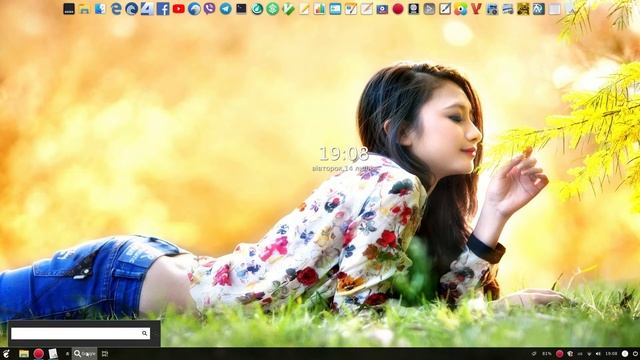640x360 pixels.
Task: Open the YouTube icon in the dock
Action: tap(178, 9)
